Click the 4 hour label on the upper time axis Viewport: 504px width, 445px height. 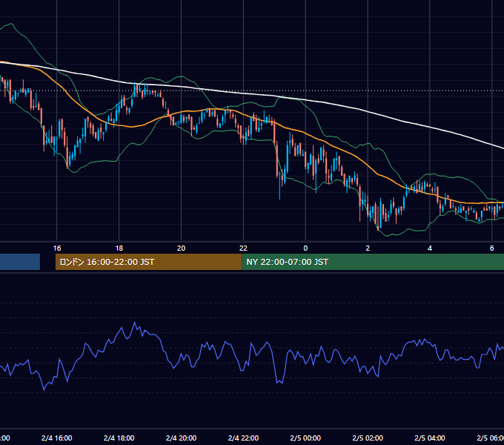(x=430, y=248)
